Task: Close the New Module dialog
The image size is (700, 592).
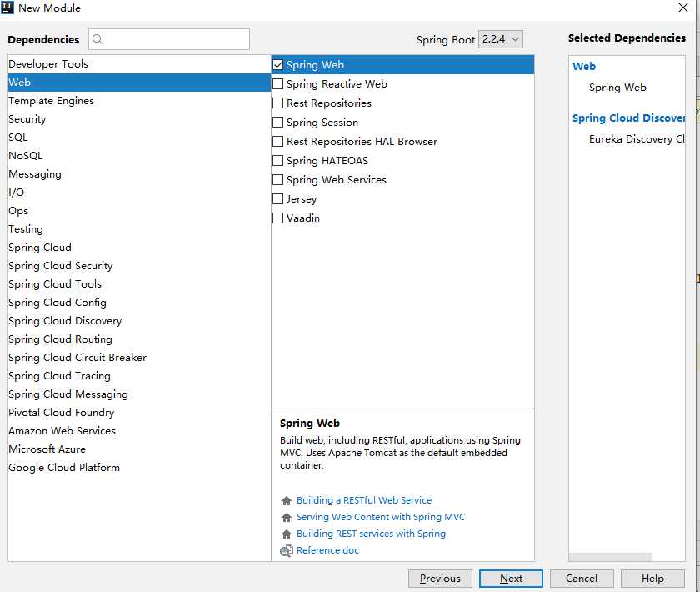Action: pos(683,8)
